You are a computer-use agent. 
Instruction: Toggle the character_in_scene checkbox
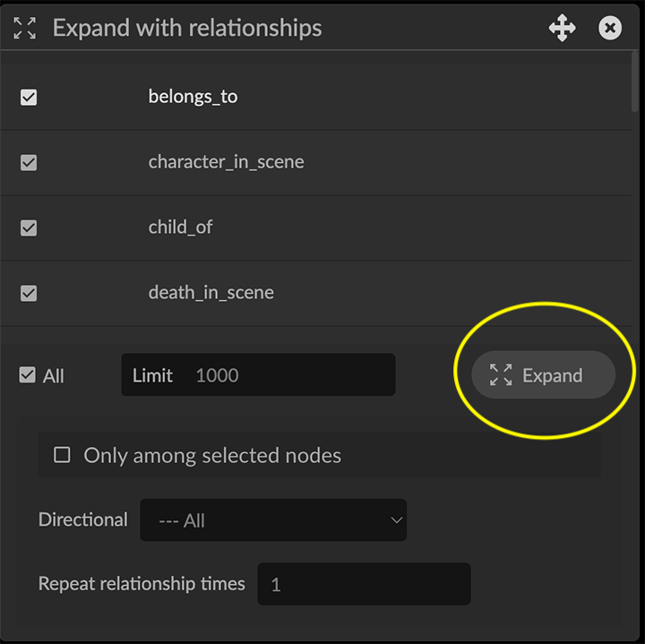29,162
